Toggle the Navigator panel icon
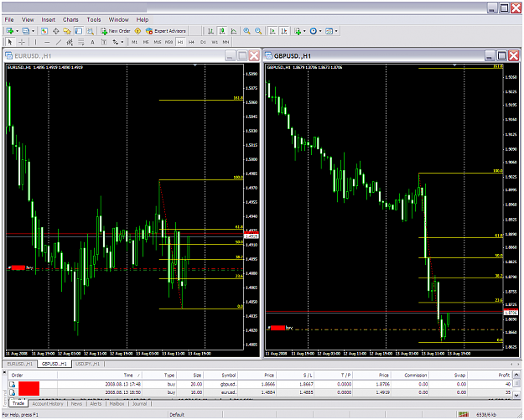 pos(67,31)
